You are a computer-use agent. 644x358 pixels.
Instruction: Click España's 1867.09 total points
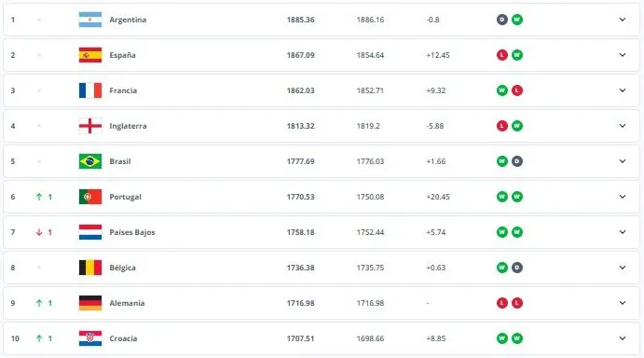[x=300, y=55]
